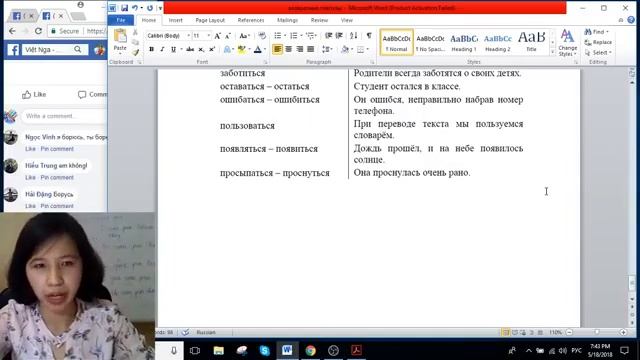Click the Change Styles icon
Screen dimensions: 640x360
567,42
